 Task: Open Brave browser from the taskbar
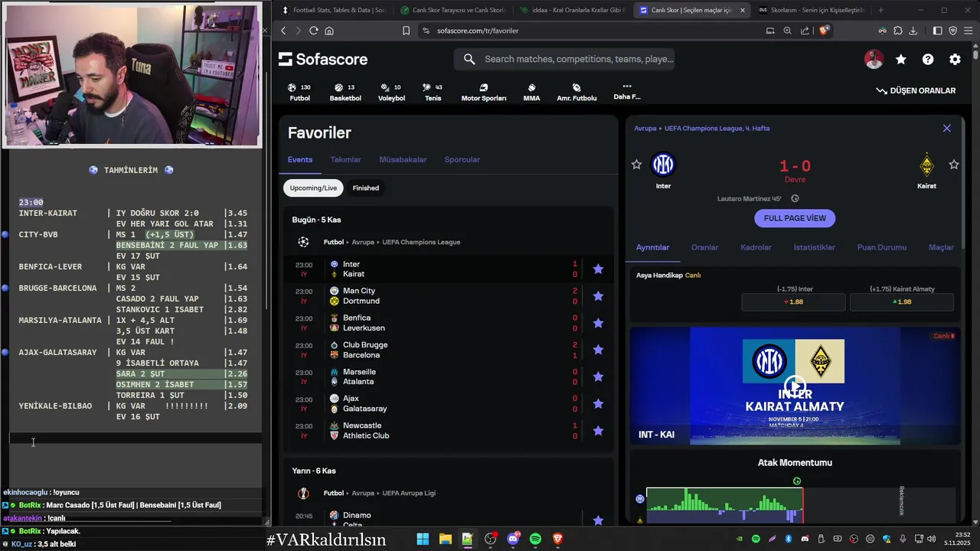tap(558, 540)
